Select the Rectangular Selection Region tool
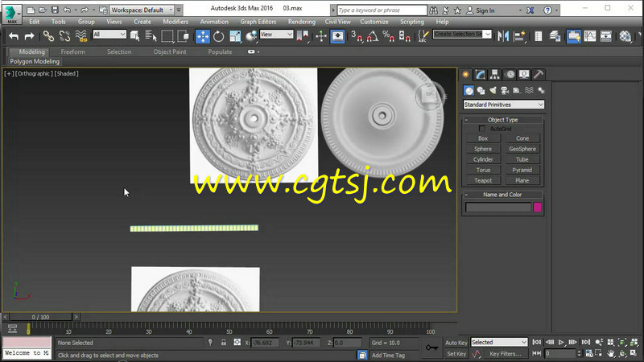This screenshot has height=362, width=644. [x=167, y=36]
